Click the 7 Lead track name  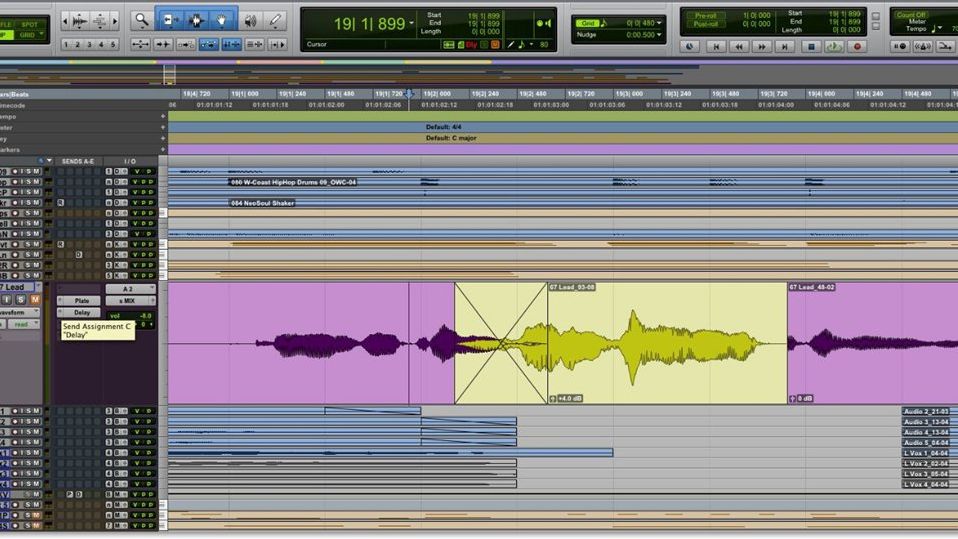tap(17, 287)
